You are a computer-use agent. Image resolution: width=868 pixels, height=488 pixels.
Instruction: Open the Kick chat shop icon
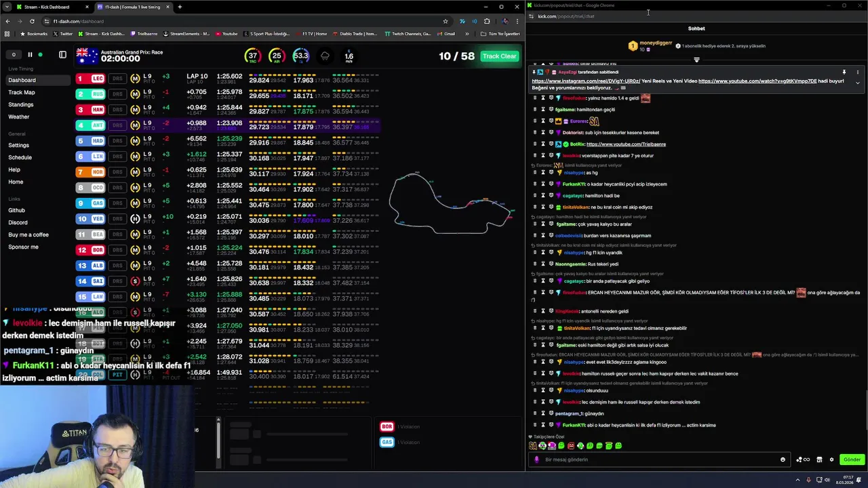pos(819,460)
